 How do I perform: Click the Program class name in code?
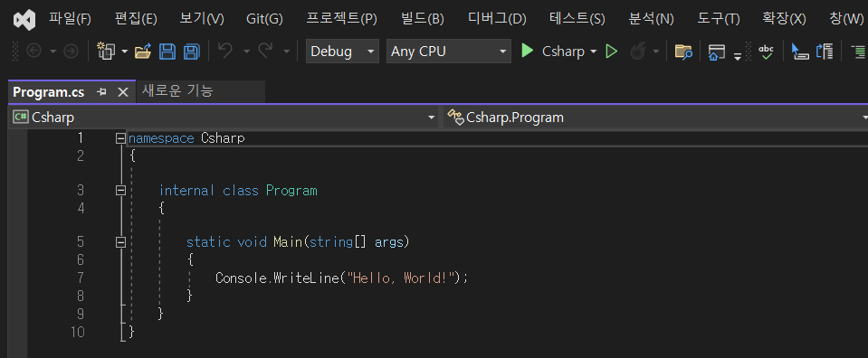coord(291,191)
